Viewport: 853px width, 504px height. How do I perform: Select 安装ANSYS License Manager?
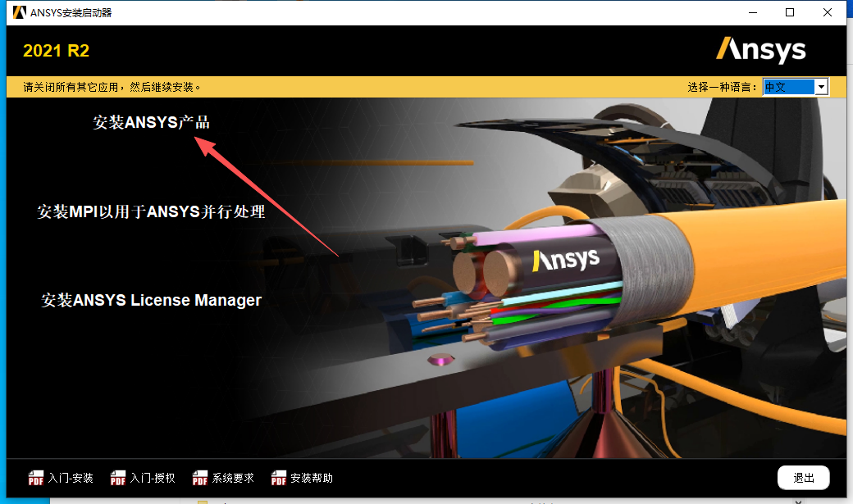pyautogui.click(x=150, y=300)
